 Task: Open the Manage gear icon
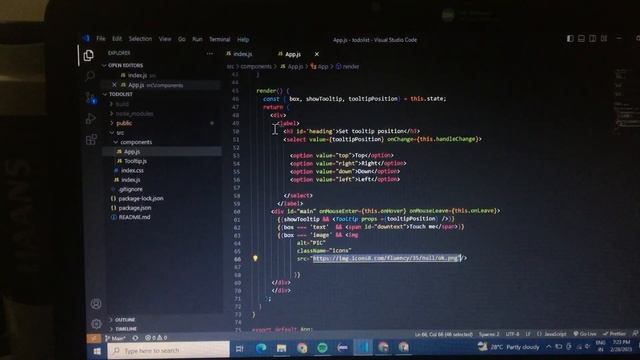tap(96, 324)
